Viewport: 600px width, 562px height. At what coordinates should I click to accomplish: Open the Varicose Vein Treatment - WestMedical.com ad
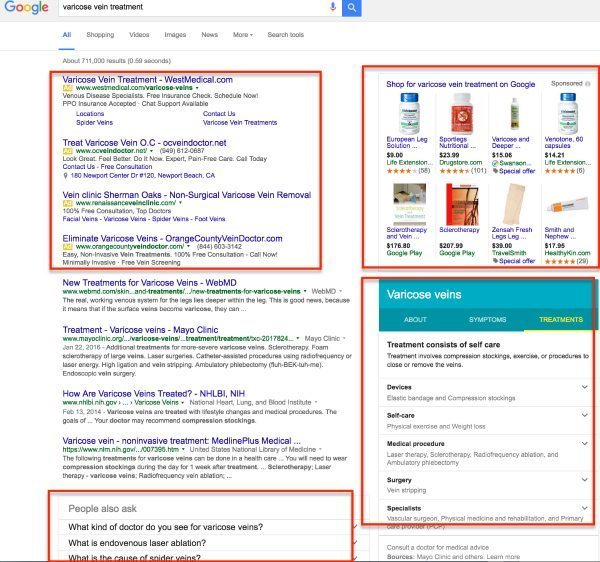[x=148, y=80]
